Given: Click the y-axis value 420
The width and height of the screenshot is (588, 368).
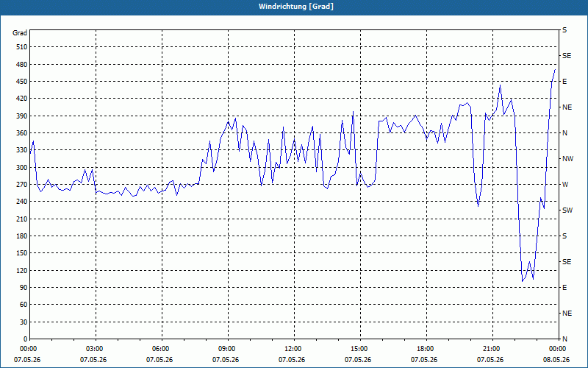Looking at the screenshot, I should [22, 99].
